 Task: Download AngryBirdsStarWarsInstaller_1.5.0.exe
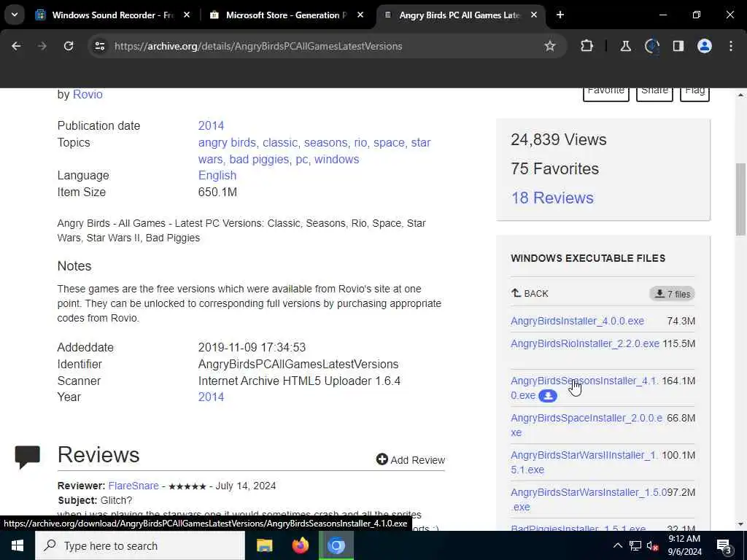point(589,499)
